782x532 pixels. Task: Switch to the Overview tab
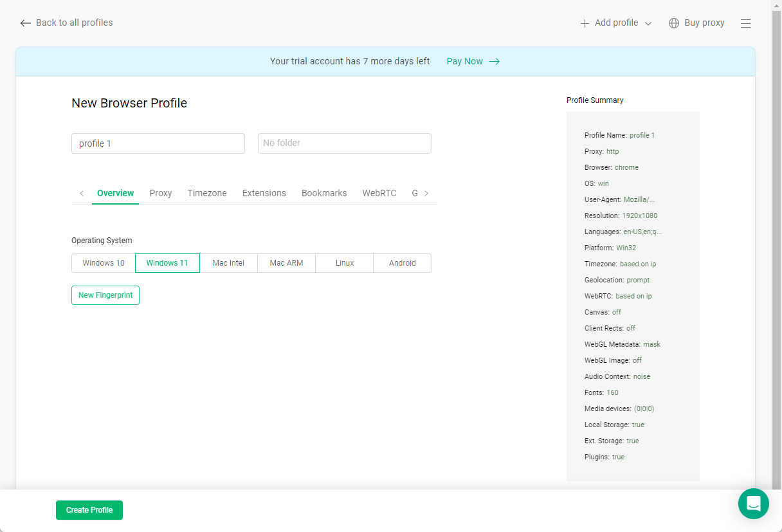(x=116, y=193)
